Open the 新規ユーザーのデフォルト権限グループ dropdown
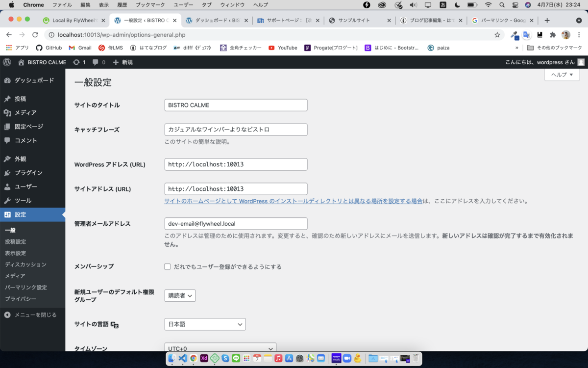The width and height of the screenshot is (588, 368). click(179, 295)
